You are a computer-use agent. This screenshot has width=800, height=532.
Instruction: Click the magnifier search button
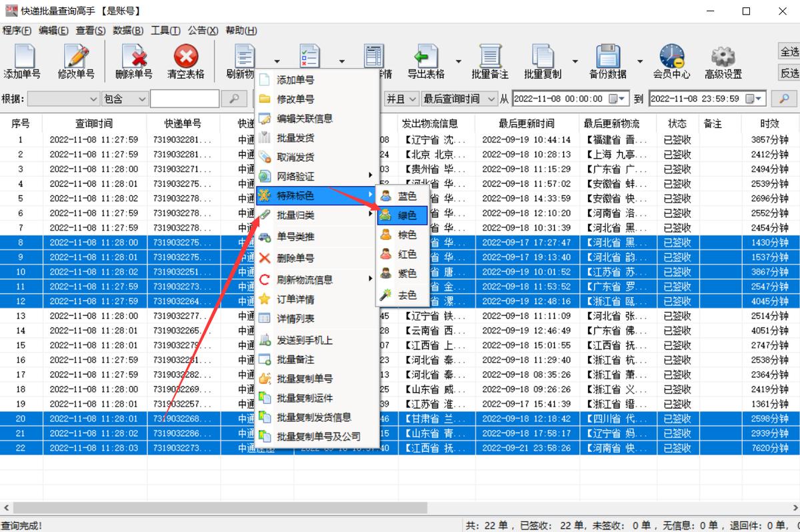click(x=233, y=98)
